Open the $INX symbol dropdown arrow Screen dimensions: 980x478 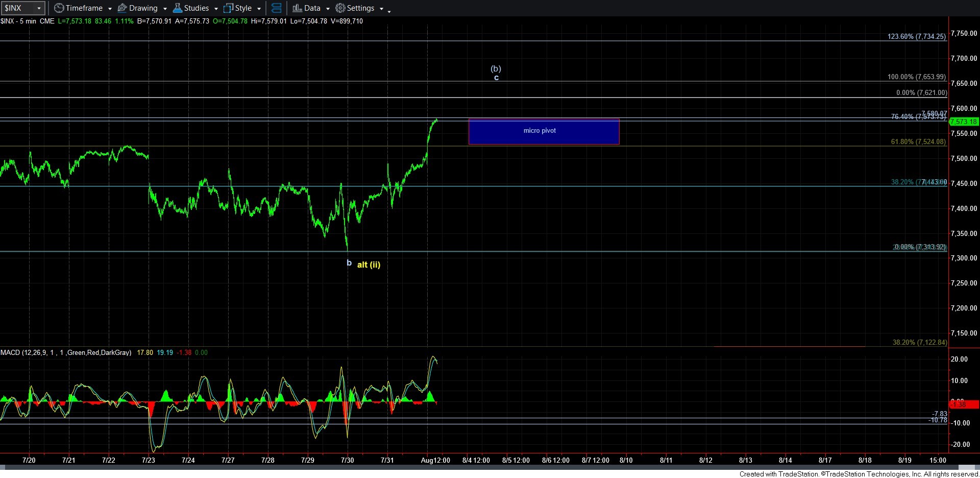click(x=39, y=8)
